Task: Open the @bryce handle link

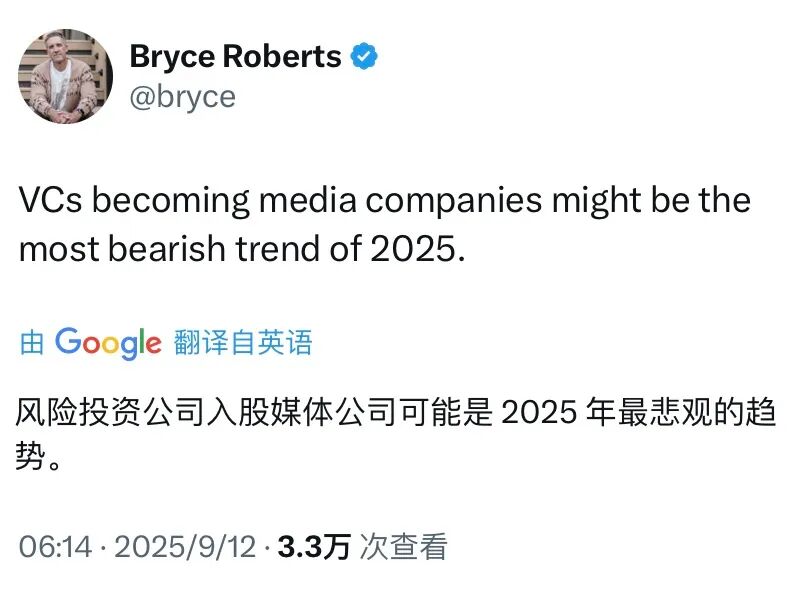Action: click(x=182, y=96)
